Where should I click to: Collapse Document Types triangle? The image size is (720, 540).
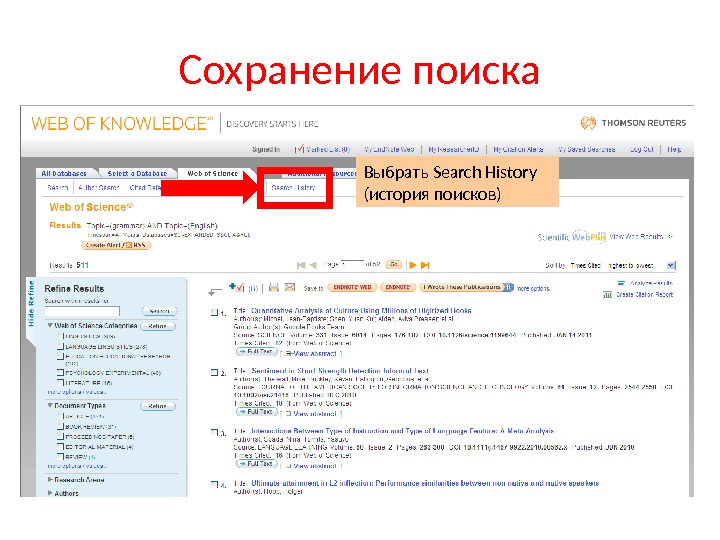(x=50, y=405)
